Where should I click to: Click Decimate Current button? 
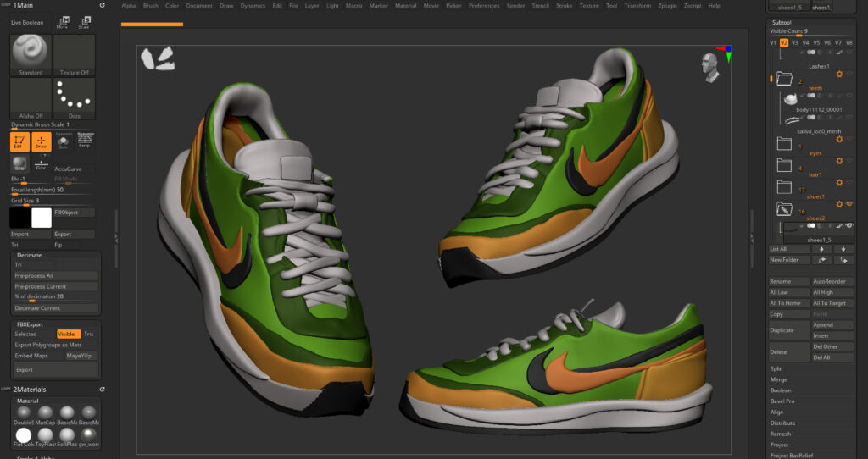click(56, 308)
